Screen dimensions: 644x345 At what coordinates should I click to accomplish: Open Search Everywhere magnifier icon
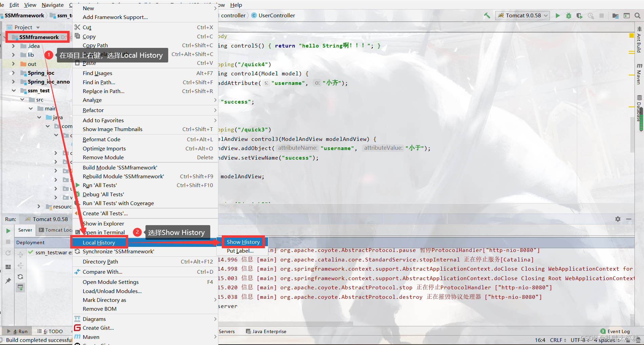638,16
